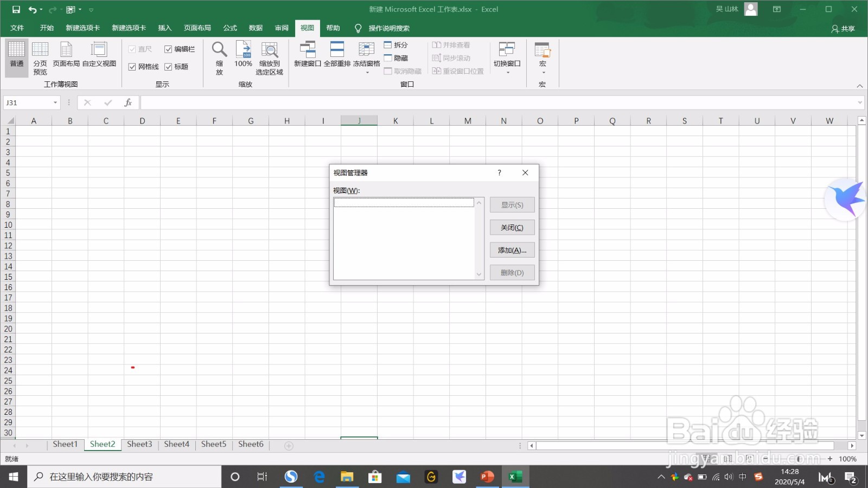This screenshot has width=868, height=488.
Task: Switch to the Formulas (公式) tab
Action: [x=230, y=28]
